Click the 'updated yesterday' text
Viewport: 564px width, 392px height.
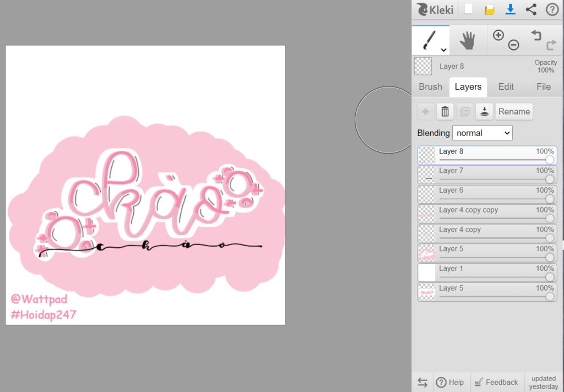click(x=544, y=383)
